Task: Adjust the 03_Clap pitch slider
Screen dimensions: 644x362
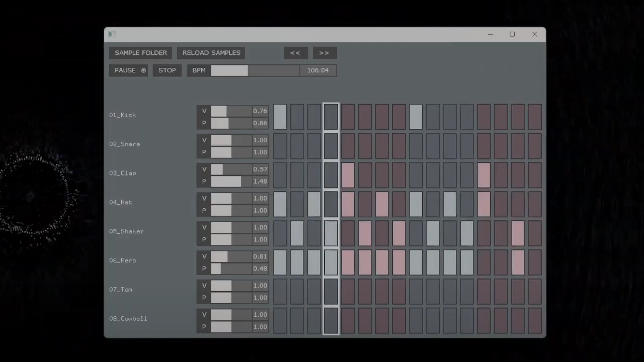Action: click(x=231, y=181)
